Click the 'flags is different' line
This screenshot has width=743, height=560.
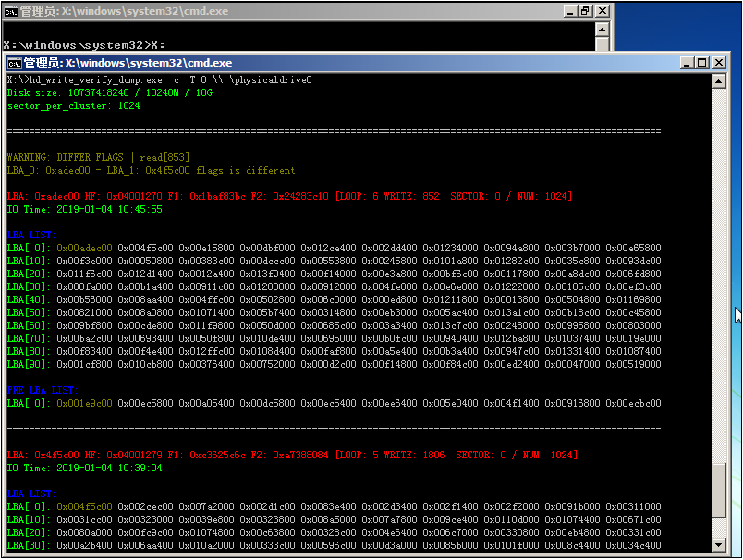(x=152, y=171)
